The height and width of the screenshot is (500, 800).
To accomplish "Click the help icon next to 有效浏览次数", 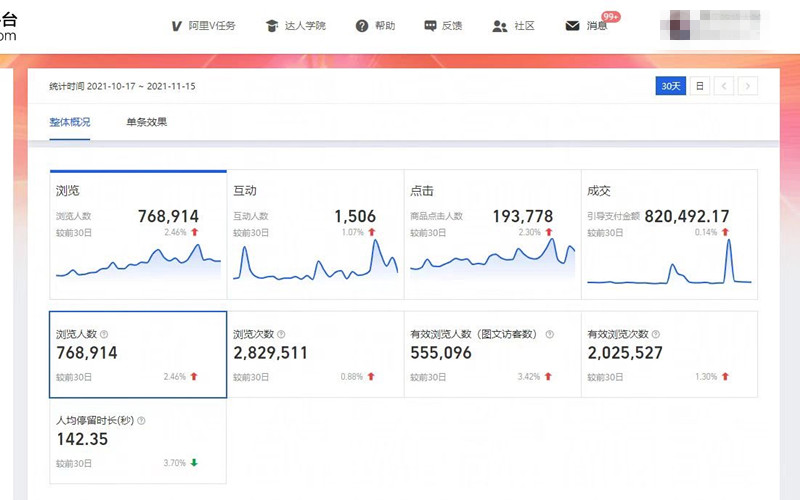I will click(x=656, y=334).
